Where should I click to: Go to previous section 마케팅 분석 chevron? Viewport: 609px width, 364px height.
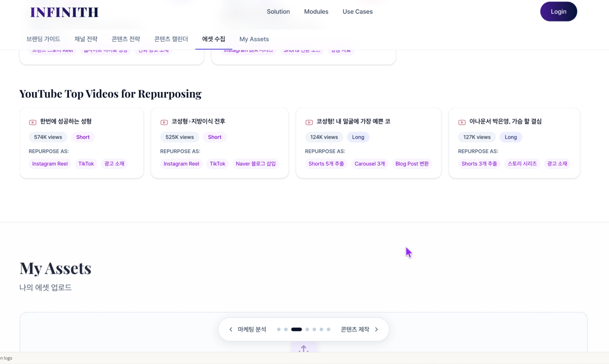tap(231, 329)
